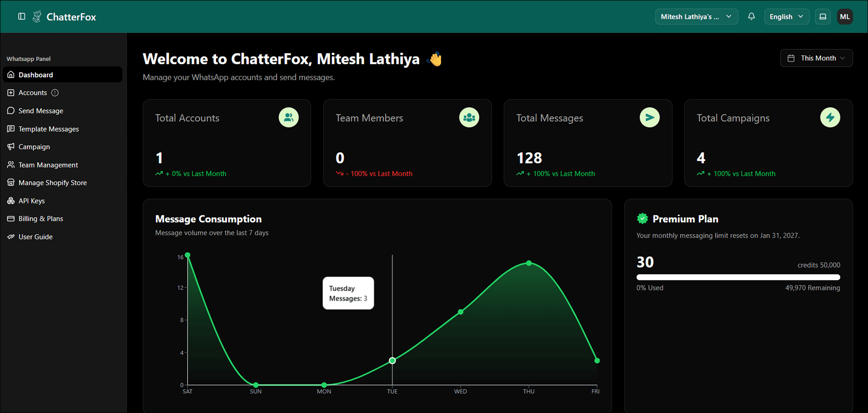Click the credits usage progress bar
This screenshot has width=868, height=413.
pyautogui.click(x=738, y=277)
